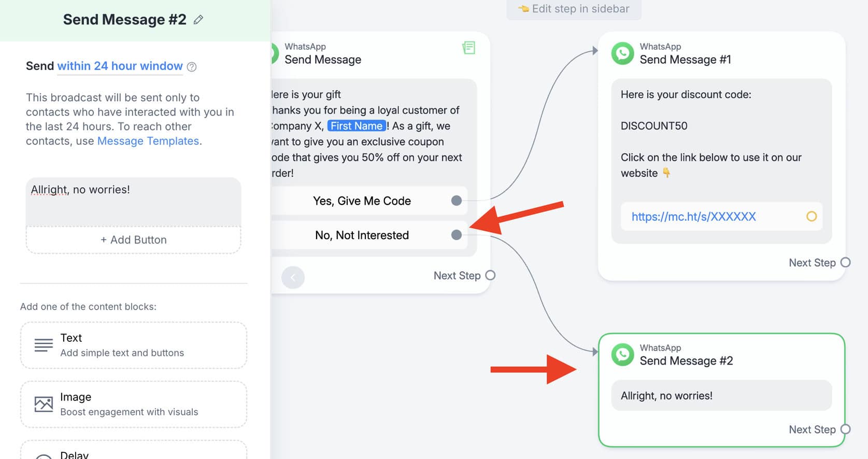Click WhatsApp icon on Send Message #2 node
This screenshot has width=868, height=459.
[x=622, y=355]
